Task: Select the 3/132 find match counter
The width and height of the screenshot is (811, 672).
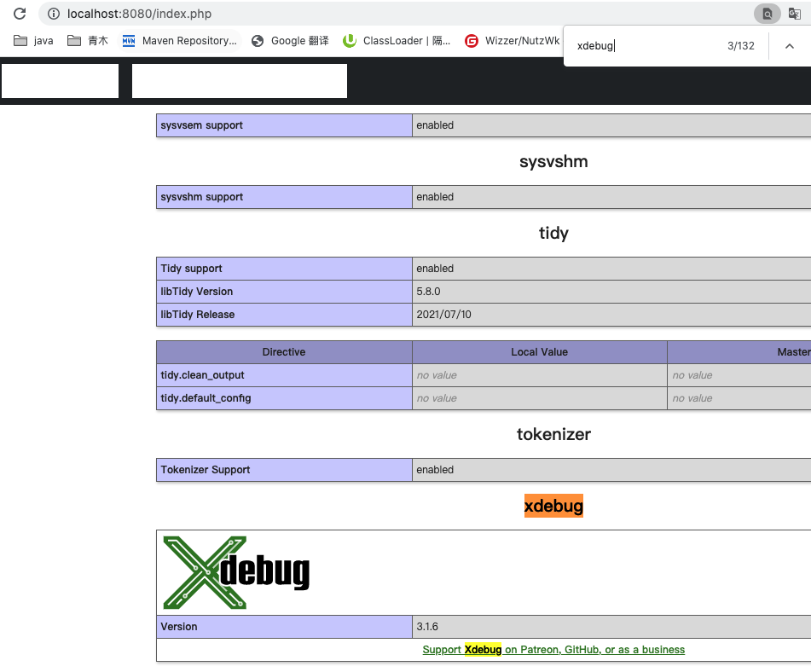Action: pyautogui.click(x=741, y=46)
